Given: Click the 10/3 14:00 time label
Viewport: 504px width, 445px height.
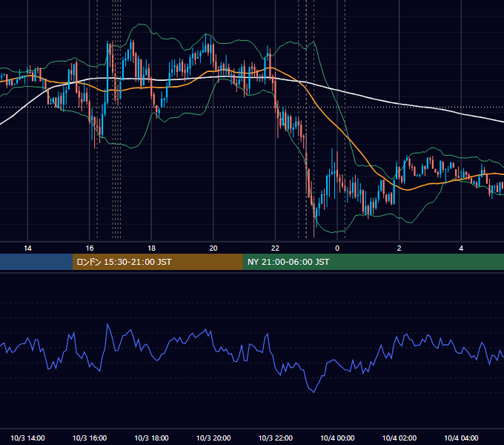Looking at the screenshot, I should (x=27, y=438).
